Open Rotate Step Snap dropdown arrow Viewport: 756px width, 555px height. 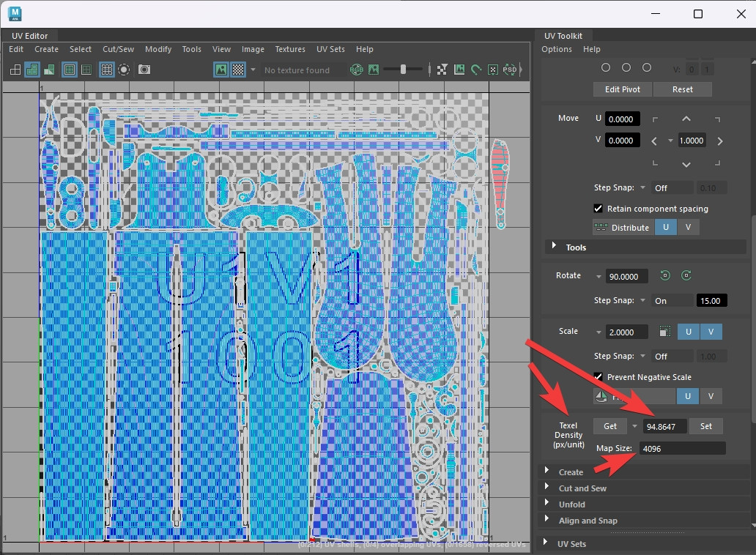pos(642,301)
